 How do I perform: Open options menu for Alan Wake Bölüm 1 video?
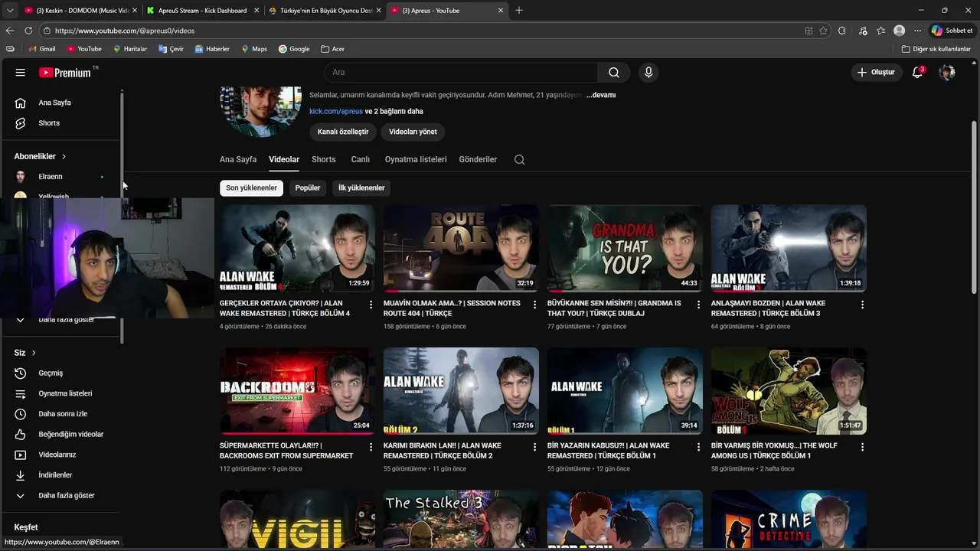(x=698, y=447)
